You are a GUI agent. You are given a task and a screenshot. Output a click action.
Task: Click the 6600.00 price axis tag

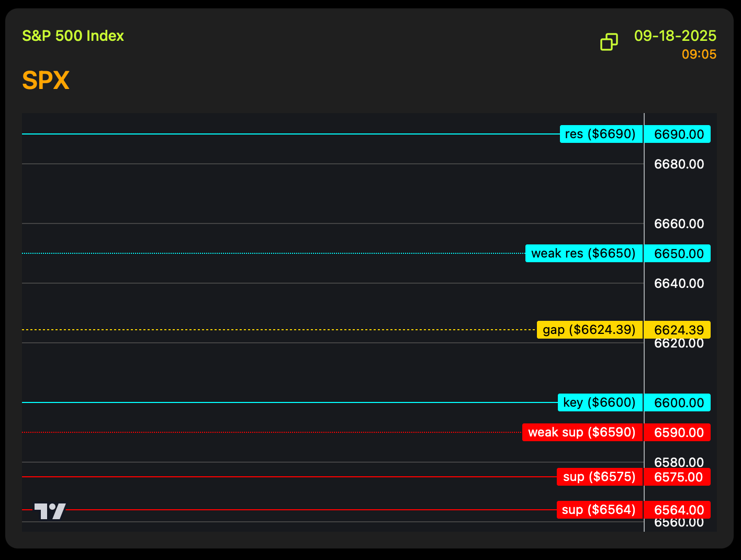(x=678, y=402)
